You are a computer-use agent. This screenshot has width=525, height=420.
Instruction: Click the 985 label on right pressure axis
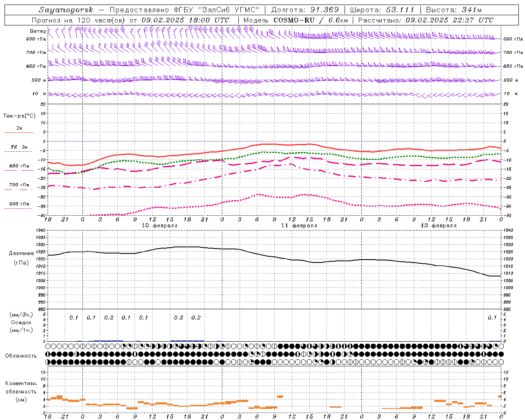[507, 309]
